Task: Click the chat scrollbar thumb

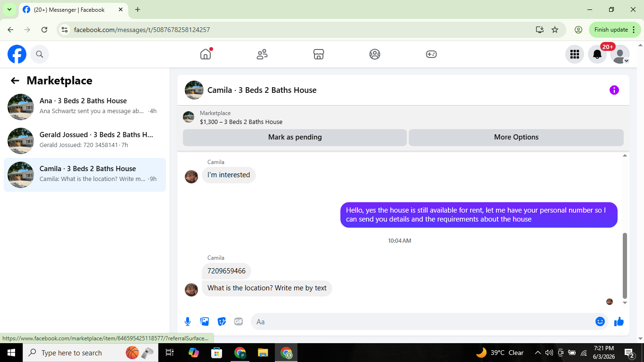Action: point(625,265)
